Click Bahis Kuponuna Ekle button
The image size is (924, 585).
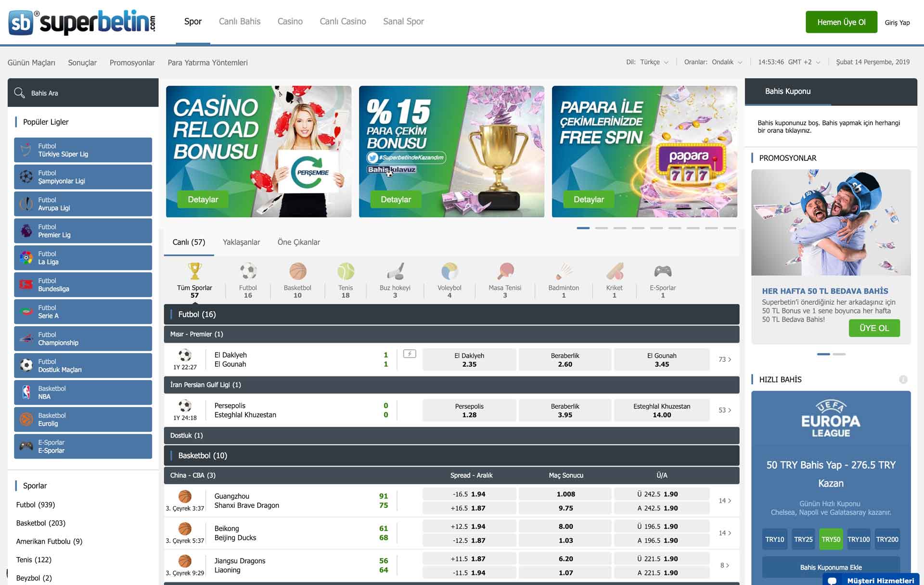tap(831, 567)
